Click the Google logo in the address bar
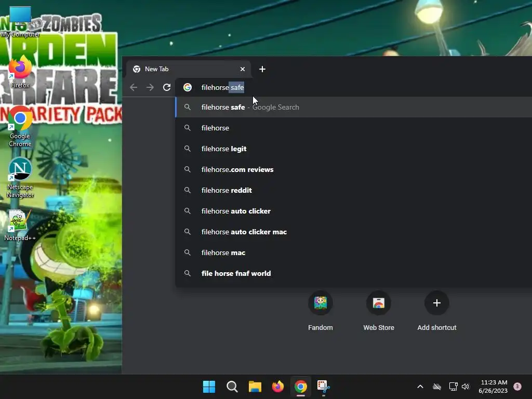 187,87
